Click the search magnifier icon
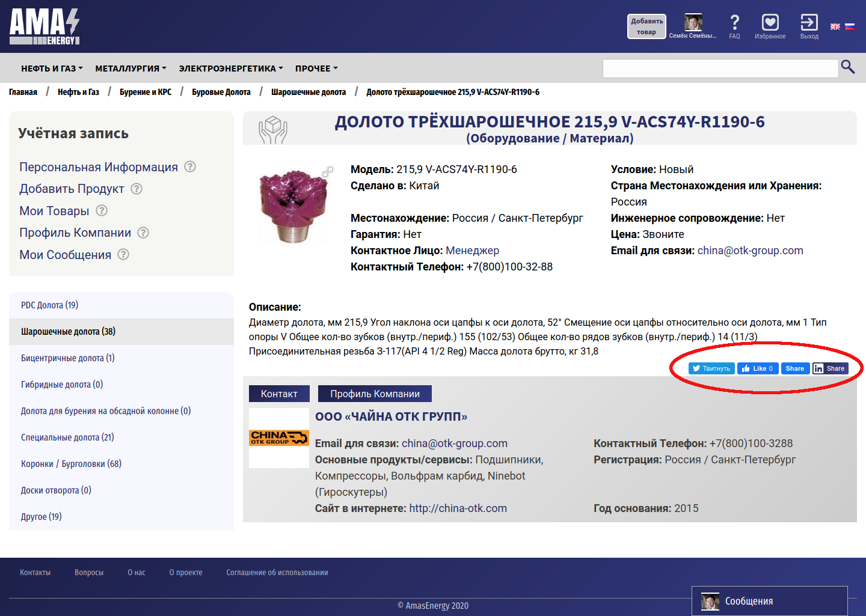Screen dimensions: 866x616 pyautogui.click(x=848, y=67)
